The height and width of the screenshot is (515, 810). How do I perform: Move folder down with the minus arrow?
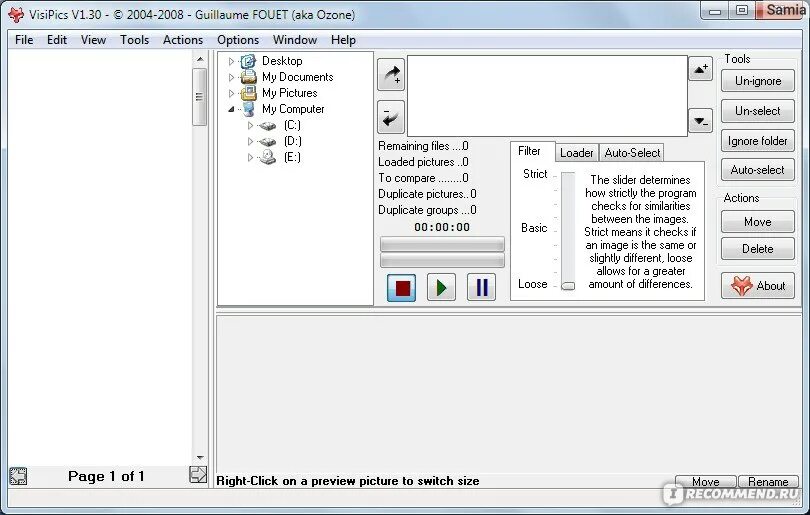click(x=700, y=121)
